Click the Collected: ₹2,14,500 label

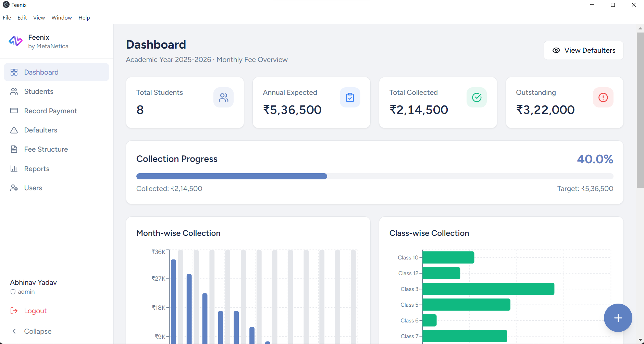tap(169, 189)
